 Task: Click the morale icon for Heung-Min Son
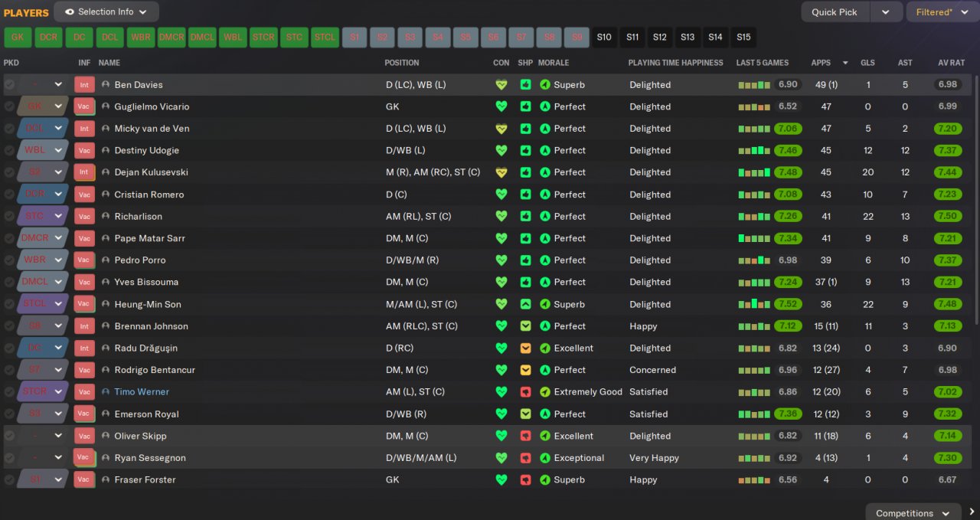(545, 305)
